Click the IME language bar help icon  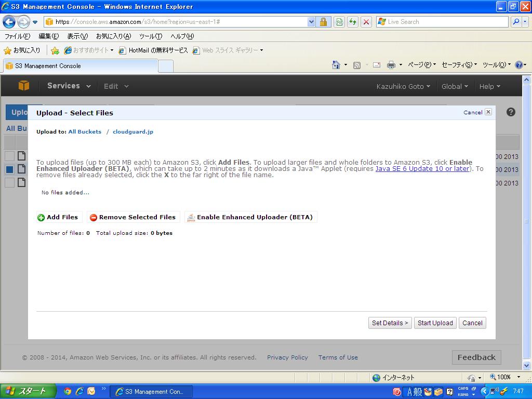pyautogui.click(x=449, y=392)
